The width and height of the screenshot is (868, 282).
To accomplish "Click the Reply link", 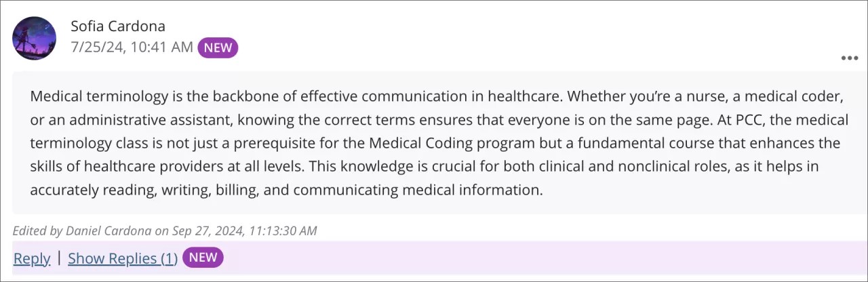I will (x=32, y=258).
